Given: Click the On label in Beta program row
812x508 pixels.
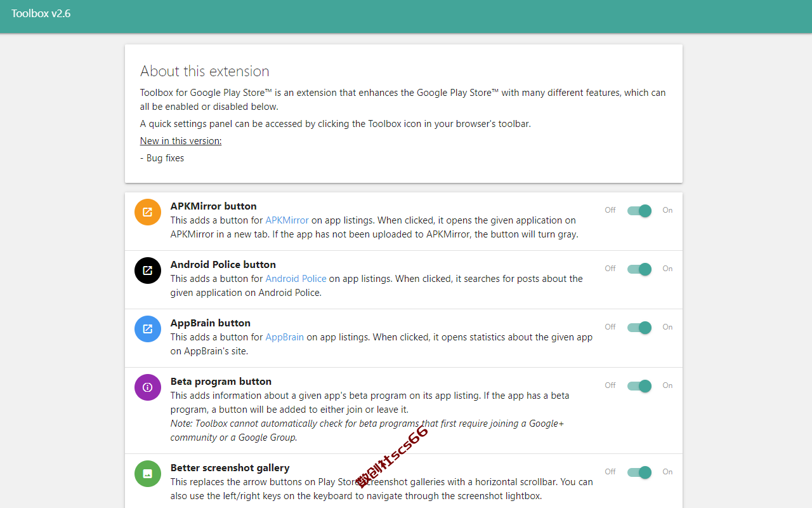Looking at the screenshot, I should 667,385.
